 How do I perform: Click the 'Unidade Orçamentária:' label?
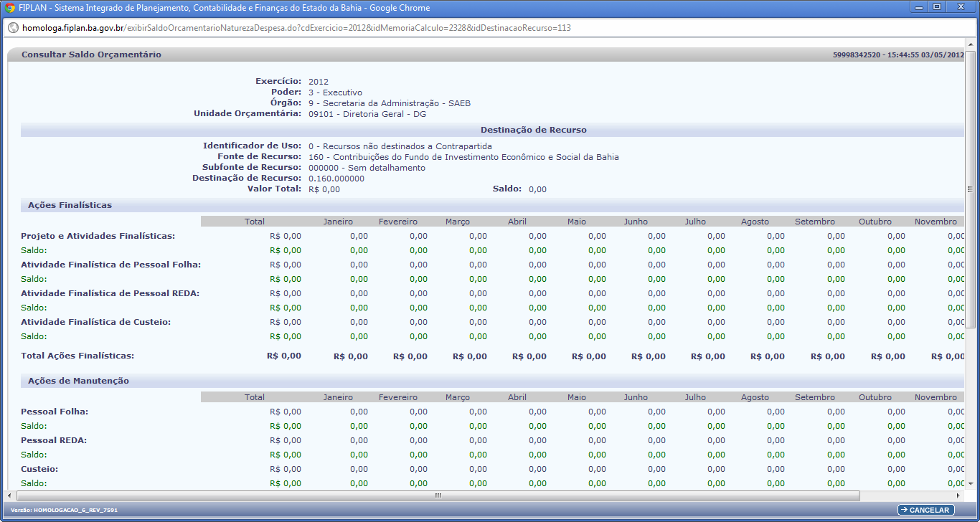click(x=248, y=113)
